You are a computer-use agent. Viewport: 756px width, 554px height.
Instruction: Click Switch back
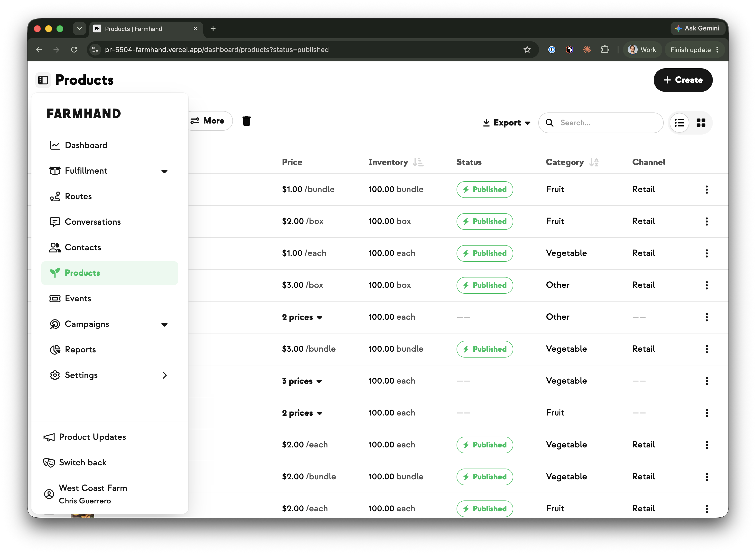[x=75, y=462]
